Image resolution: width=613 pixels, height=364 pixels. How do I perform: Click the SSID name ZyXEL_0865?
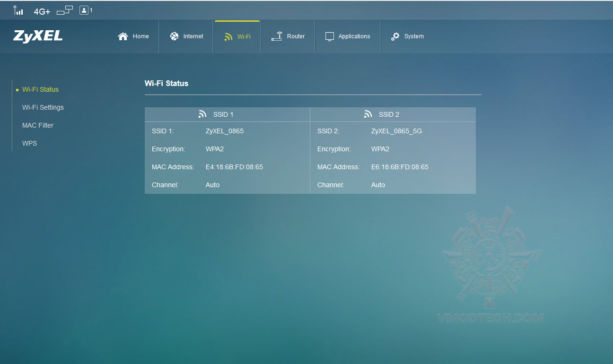[225, 131]
